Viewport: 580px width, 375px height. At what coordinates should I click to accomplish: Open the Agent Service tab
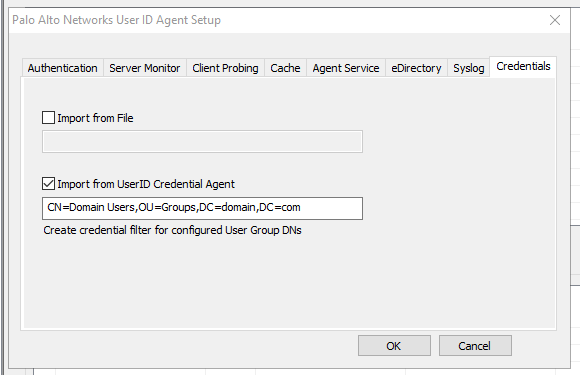click(346, 68)
